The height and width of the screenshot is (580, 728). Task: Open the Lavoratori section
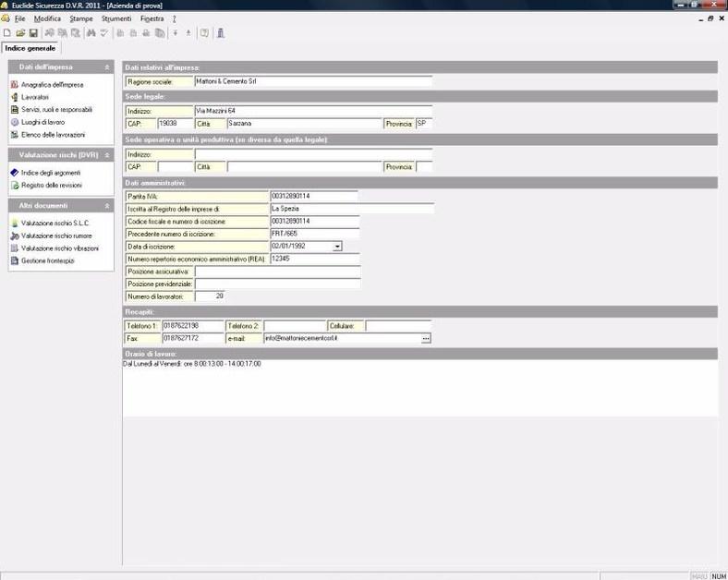click(35, 97)
